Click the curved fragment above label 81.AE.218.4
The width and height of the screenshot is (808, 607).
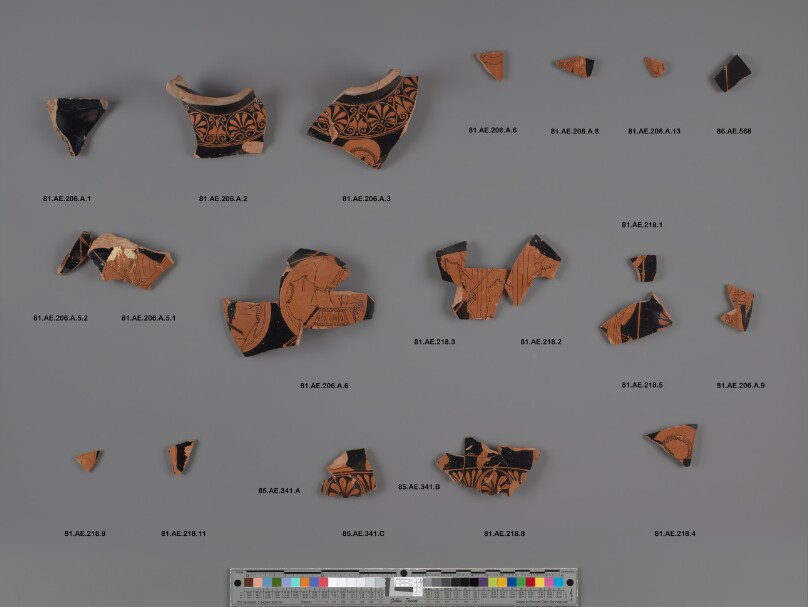pyautogui.click(x=672, y=444)
